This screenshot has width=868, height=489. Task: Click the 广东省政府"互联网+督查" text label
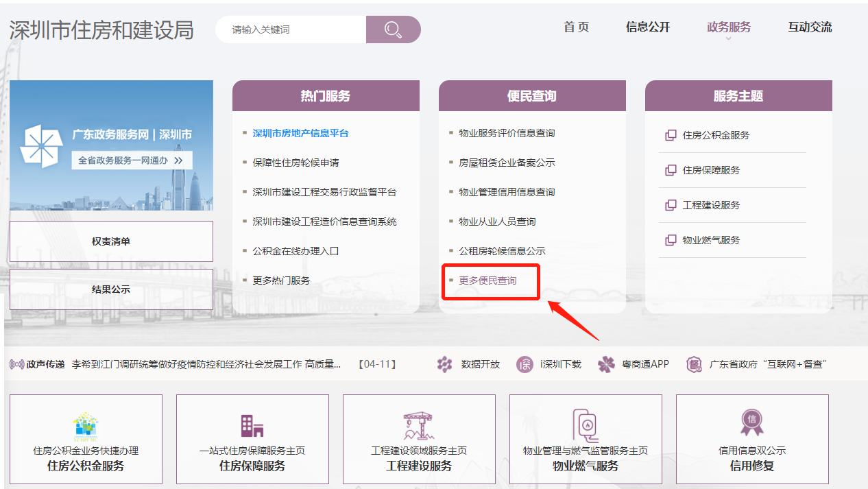pyautogui.click(x=768, y=364)
